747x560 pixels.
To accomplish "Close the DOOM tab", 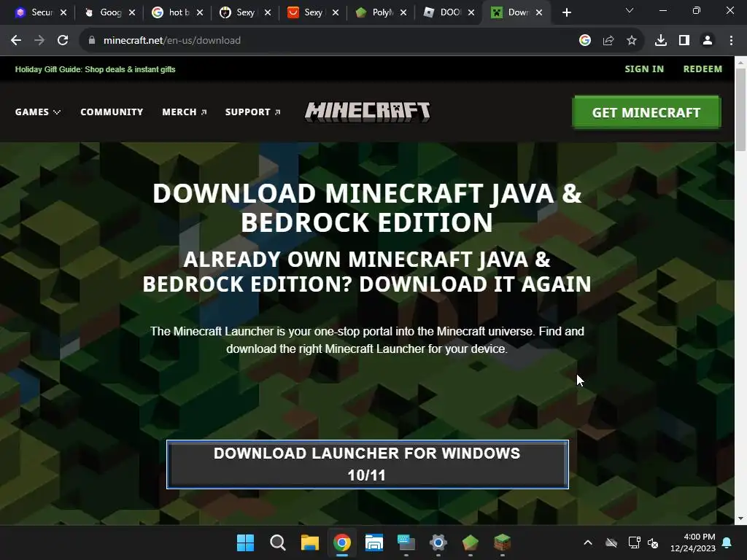I will click(x=471, y=13).
